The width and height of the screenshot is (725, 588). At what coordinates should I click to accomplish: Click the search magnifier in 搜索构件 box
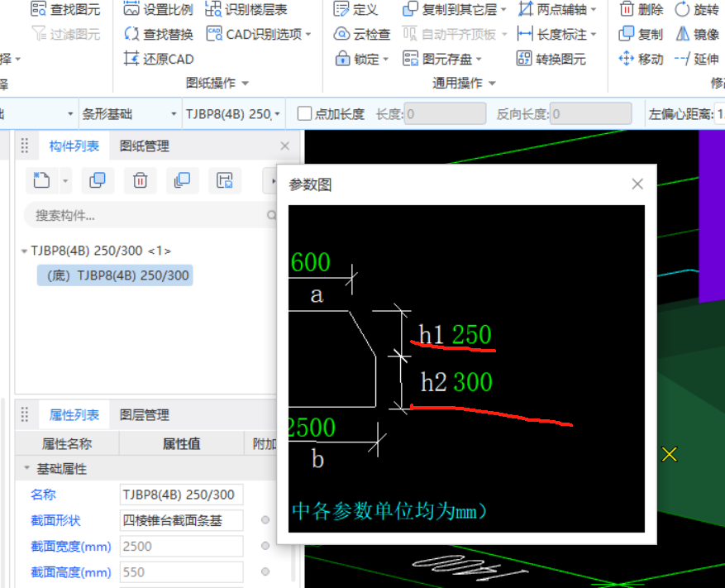click(x=272, y=215)
